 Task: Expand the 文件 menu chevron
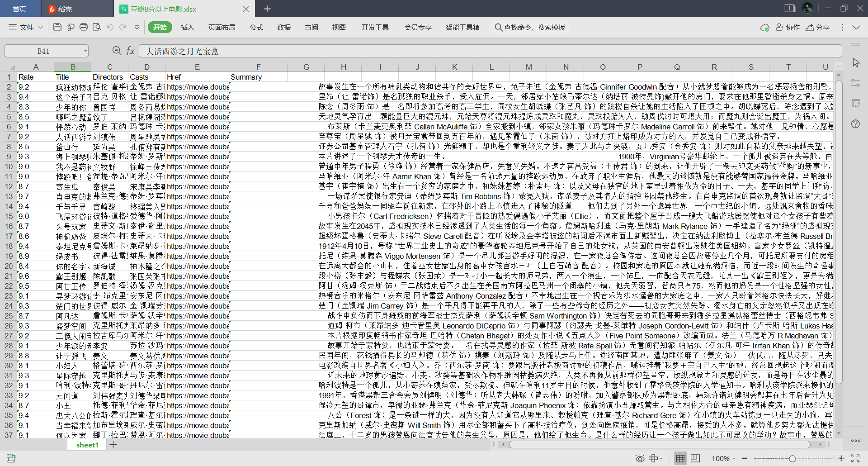pos(40,27)
